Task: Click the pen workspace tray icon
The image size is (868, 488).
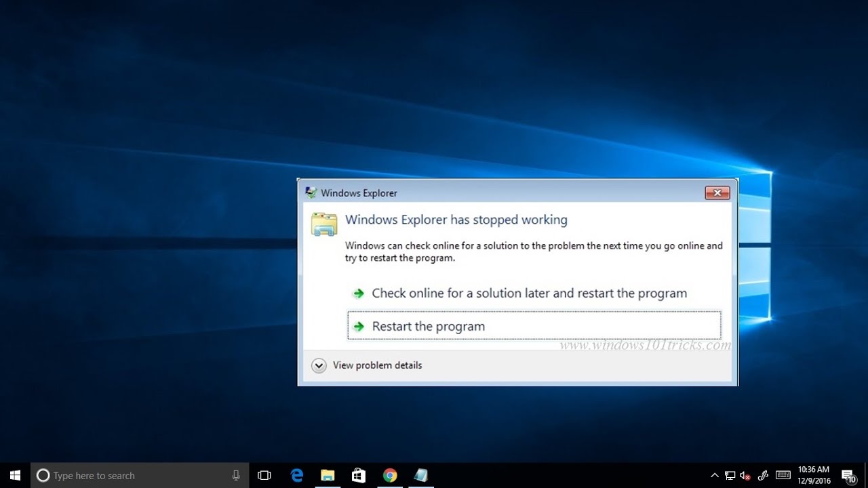Action: pos(763,475)
